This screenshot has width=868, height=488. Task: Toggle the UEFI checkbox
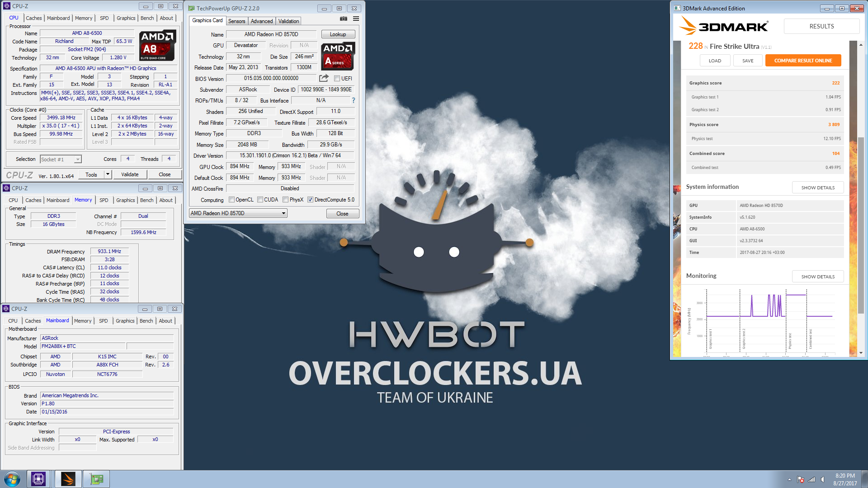pos(337,78)
